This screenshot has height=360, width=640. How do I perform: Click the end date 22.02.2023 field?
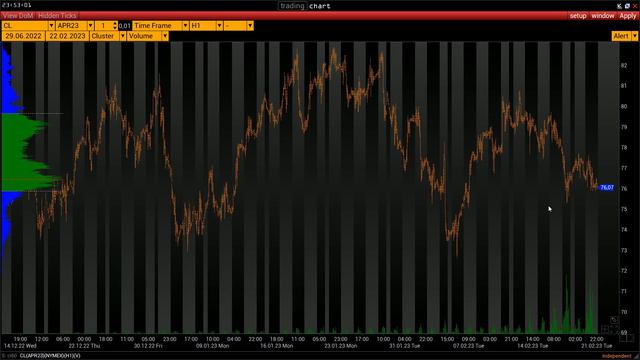67,36
